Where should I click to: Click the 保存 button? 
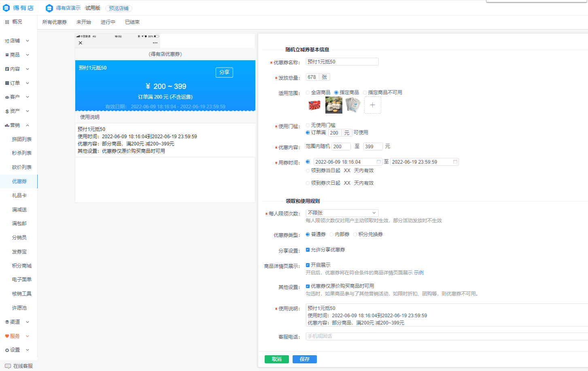[x=305, y=359]
